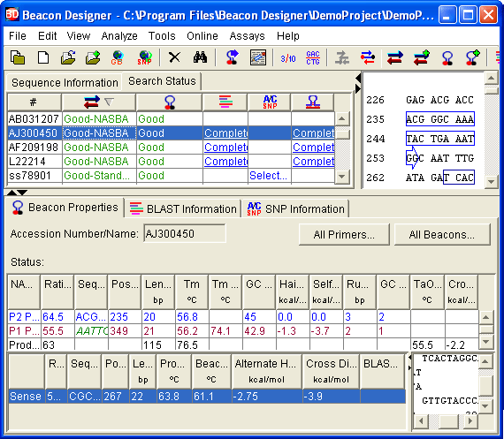Select the P2 primer row
Image resolution: width=504 pixels, height=439 pixels.
point(243,317)
